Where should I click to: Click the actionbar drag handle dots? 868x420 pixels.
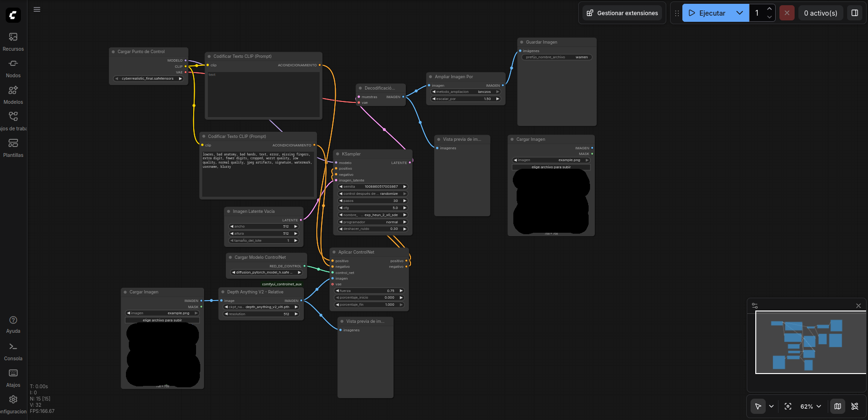tap(677, 13)
